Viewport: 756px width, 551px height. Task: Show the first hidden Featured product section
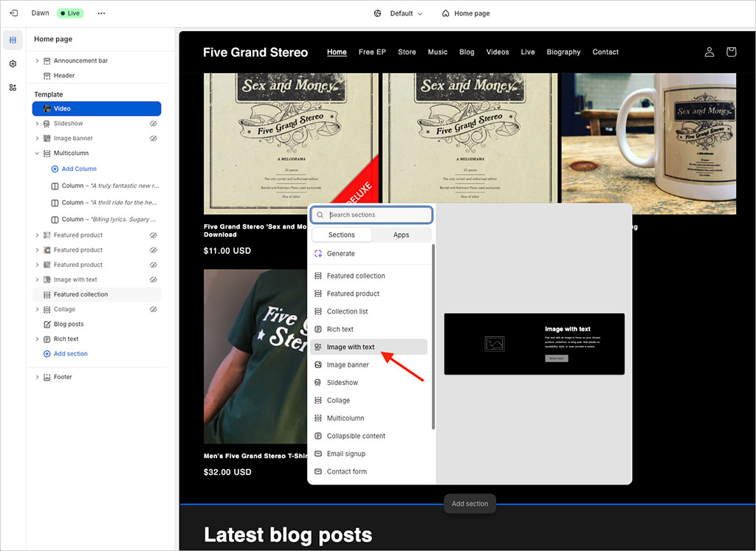(154, 235)
